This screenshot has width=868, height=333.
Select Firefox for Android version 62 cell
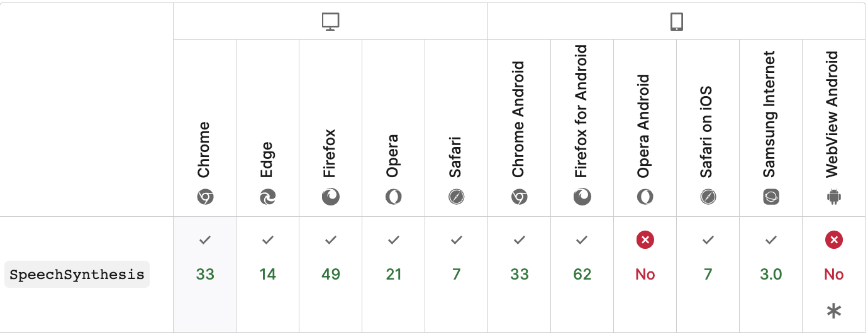click(582, 274)
